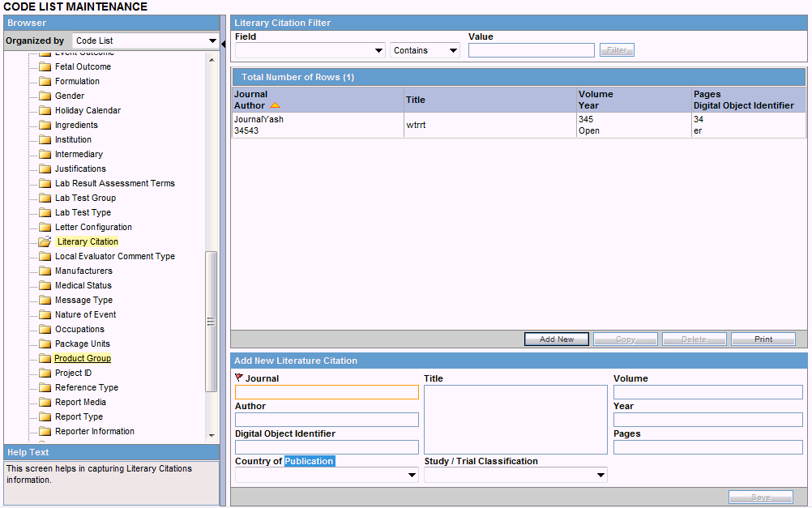Select Message Type in the tree
812x508 pixels.
click(84, 300)
